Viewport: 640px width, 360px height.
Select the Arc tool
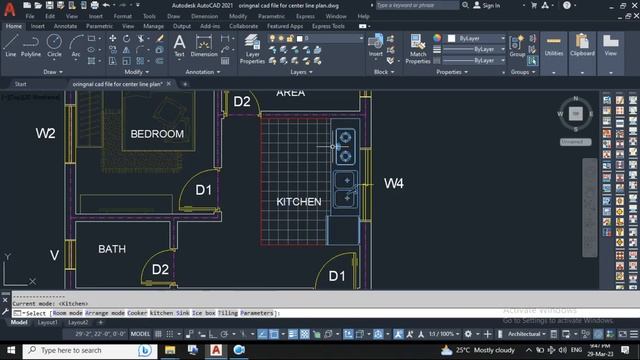(76, 45)
